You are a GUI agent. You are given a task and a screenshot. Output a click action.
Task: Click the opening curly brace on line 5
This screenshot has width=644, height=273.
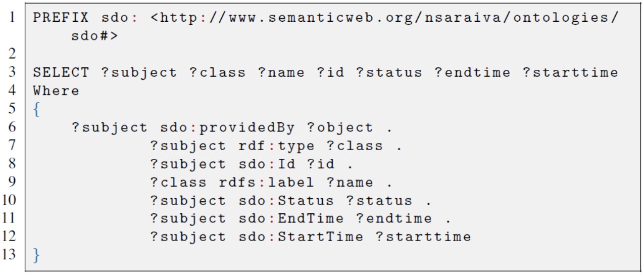click(36, 109)
